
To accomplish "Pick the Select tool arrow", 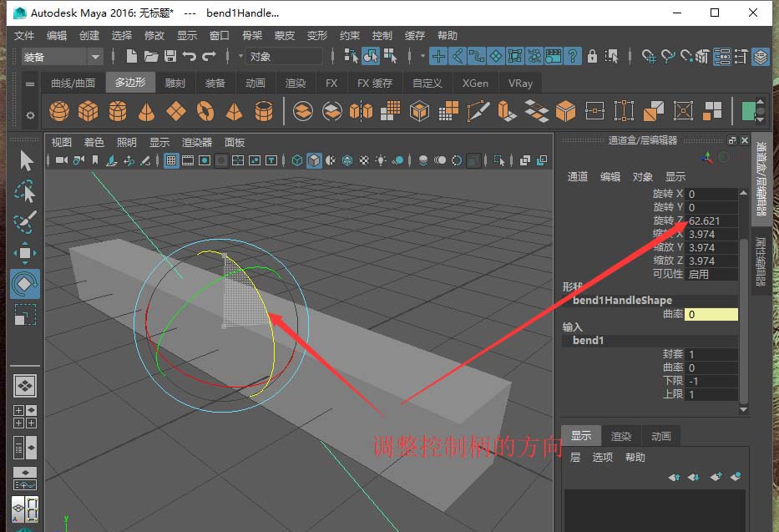I will 25,160.
